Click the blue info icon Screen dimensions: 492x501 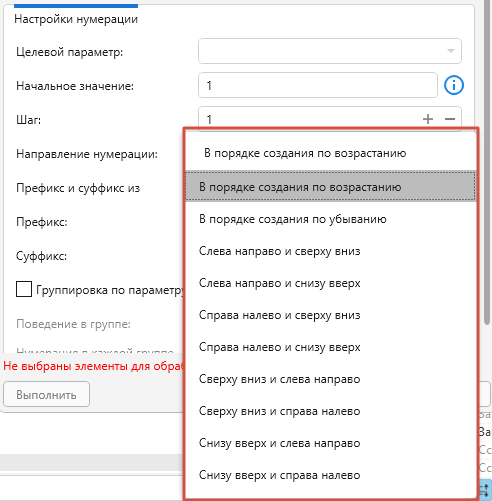point(453,85)
